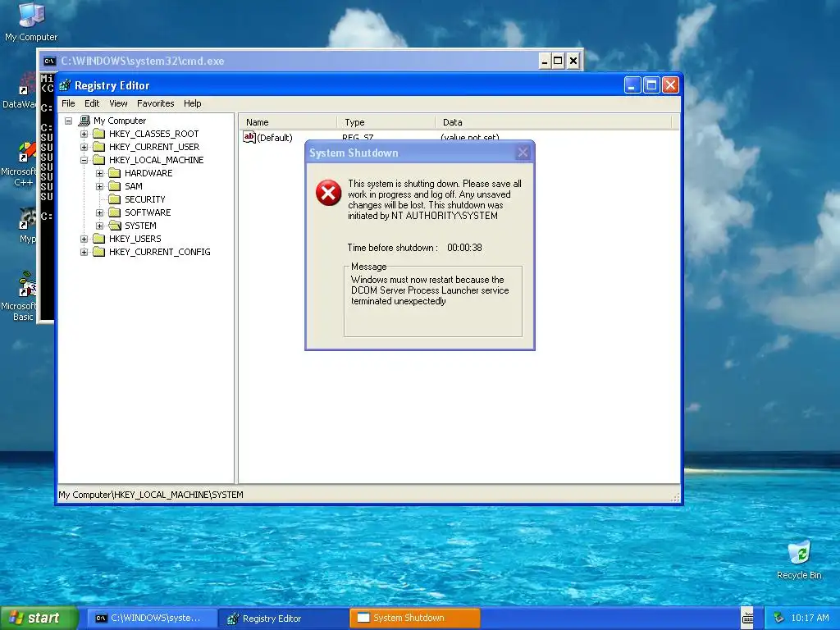Open the File menu in Registry Editor
Viewport: 840px width, 630px height.
(x=68, y=103)
